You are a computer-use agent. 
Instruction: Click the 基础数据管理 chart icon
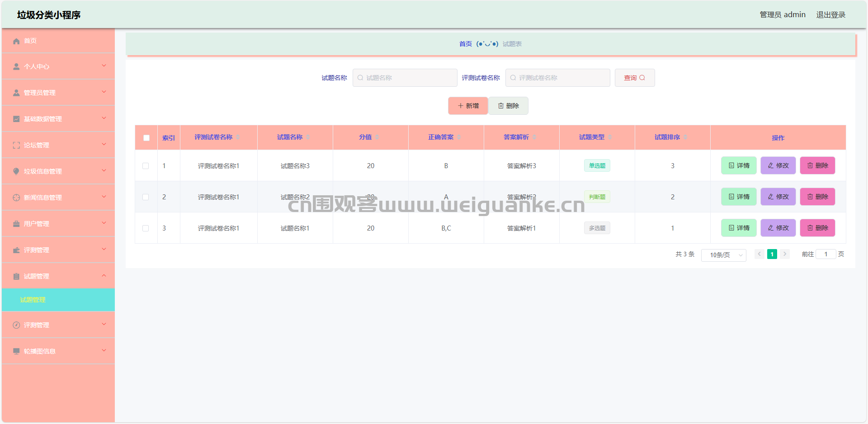tap(16, 119)
